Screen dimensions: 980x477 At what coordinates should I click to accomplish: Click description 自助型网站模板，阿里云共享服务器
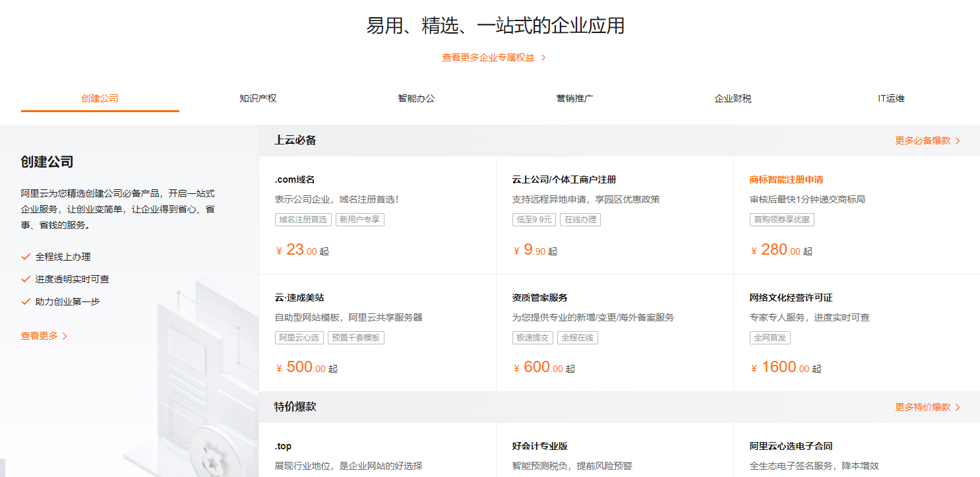[348, 317]
